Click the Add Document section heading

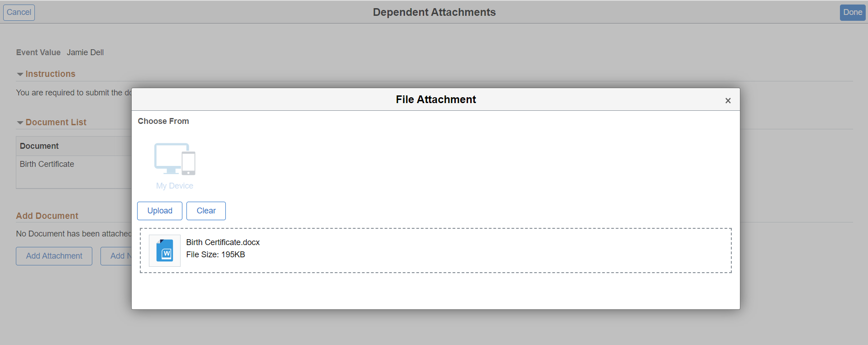click(47, 216)
